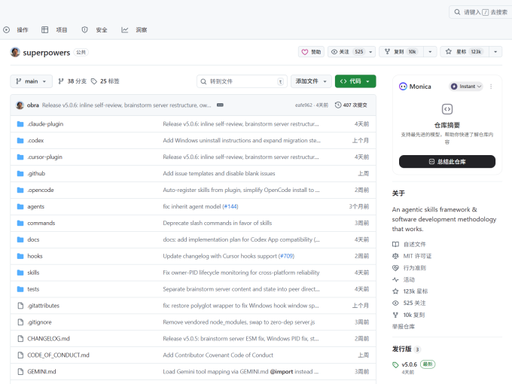Click the Sponsor (赞助) heart button
This screenshot has height=384, width=512.
[311, 52]
